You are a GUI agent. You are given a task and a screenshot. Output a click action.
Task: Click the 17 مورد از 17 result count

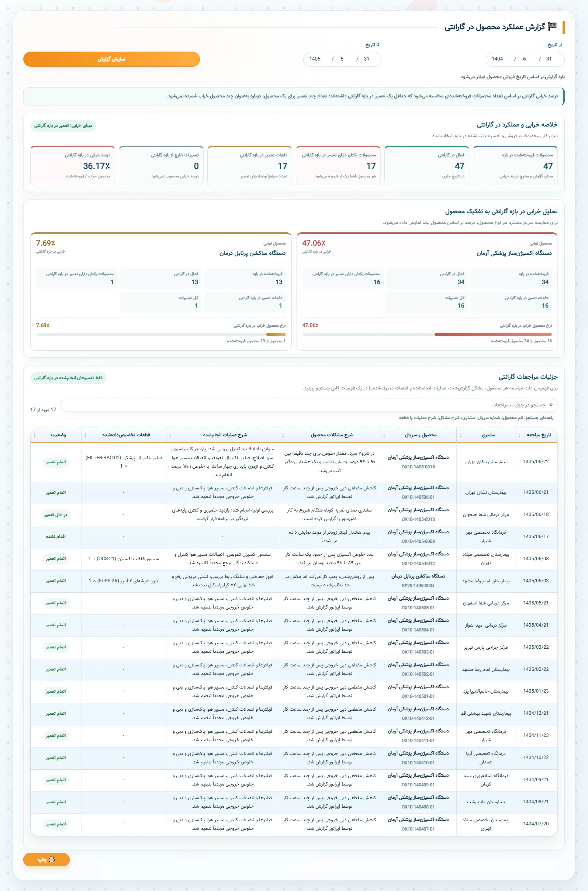(43, 410)
